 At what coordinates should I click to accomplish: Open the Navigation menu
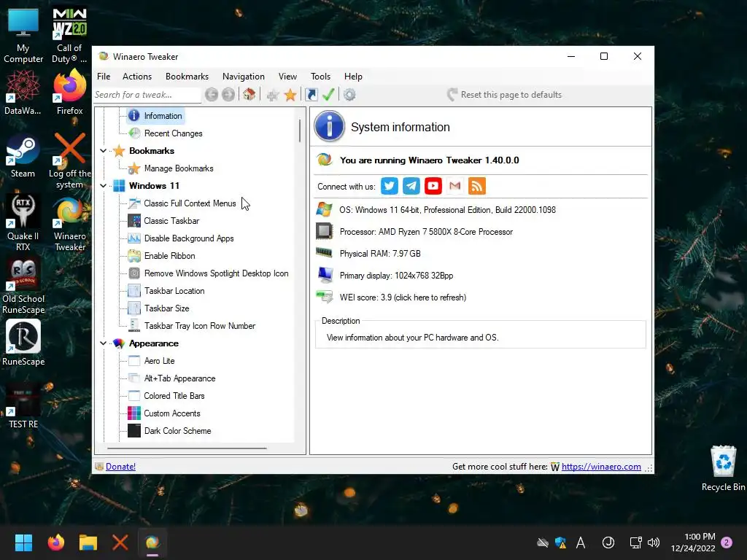(x=243, y=76)
